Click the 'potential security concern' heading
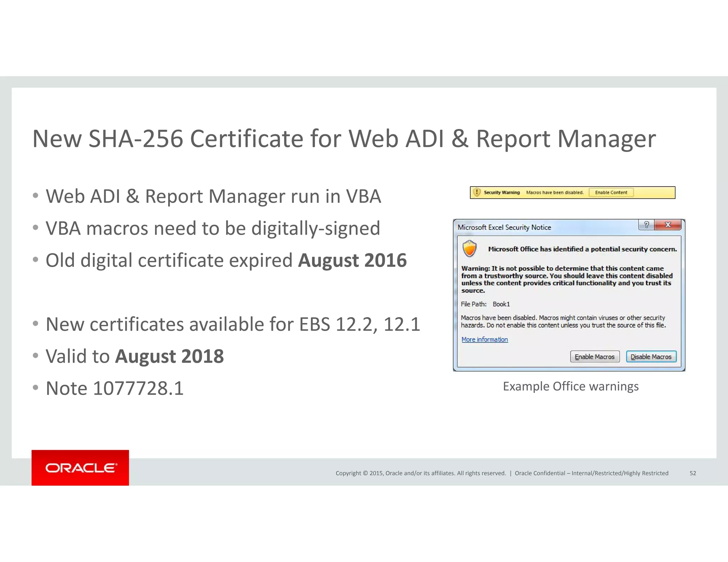The height and width of the screenshot is (562, 728). click(582, 249)
